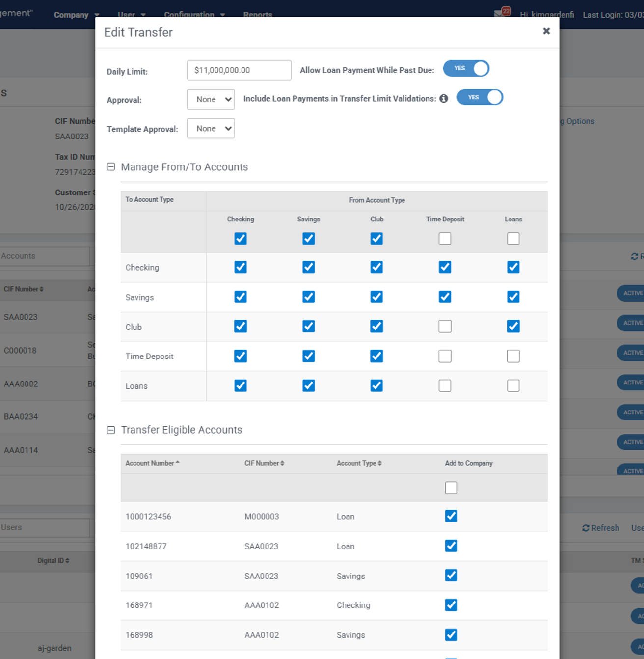Close the Edit Transfer dialog
This screenshot has width=644, height=659.
546,31
